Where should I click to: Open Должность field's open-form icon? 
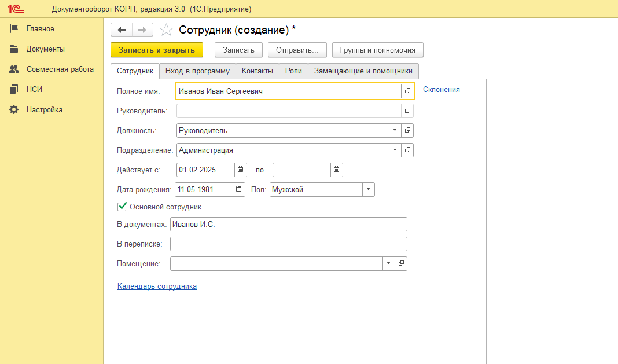[407, 130]
